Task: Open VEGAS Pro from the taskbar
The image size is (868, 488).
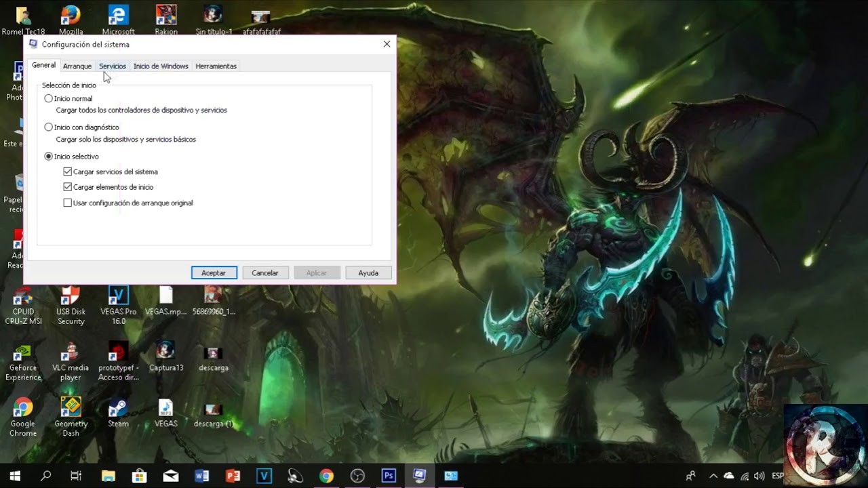Action: point(264,476)
